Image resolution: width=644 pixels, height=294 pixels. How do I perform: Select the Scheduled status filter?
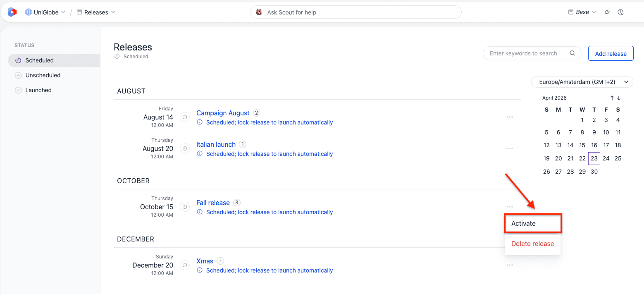54,60
